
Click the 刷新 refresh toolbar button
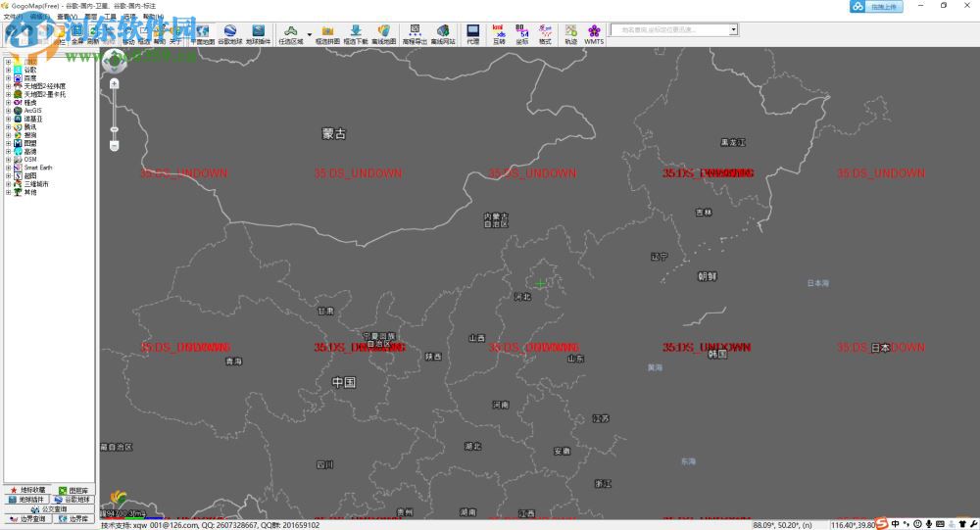92,35
